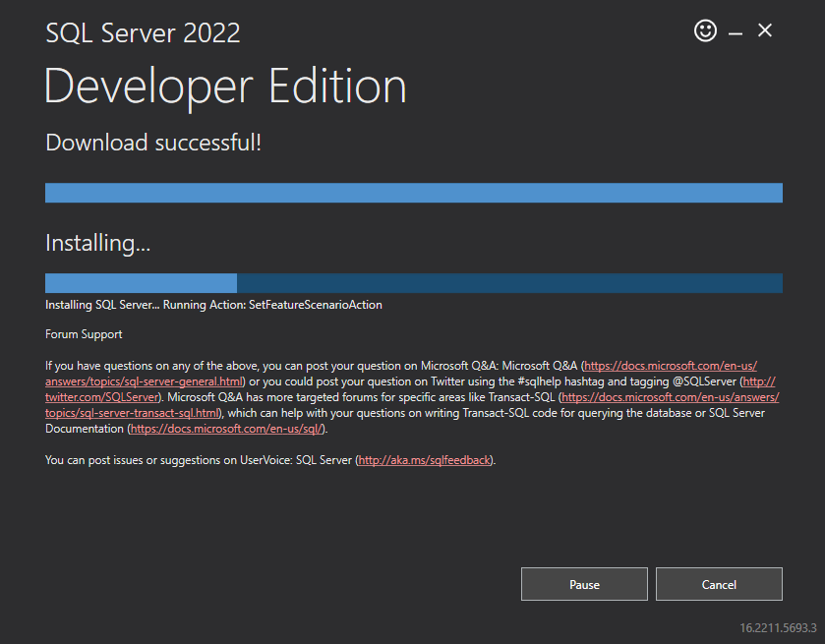Follow the aka.ms/sqlfeedback link
The width and height of the screenshot is (825, 644).
tap(424, 460)
